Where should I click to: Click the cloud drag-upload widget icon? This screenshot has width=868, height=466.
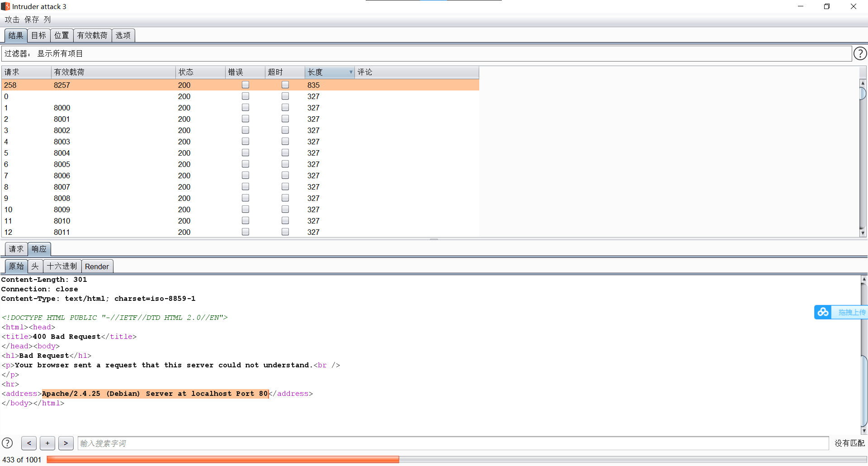click(x=823, y=312)
